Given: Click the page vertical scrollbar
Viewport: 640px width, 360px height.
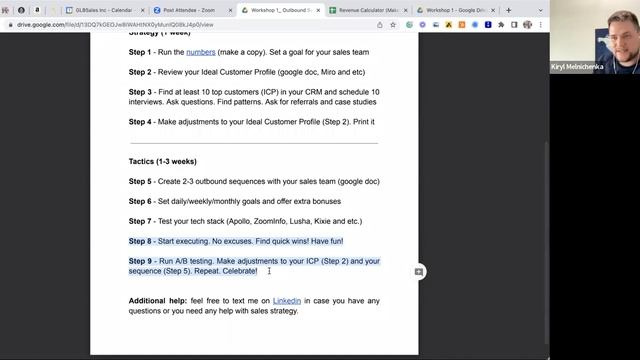Looking at the screenshot, I should [547, 243].
